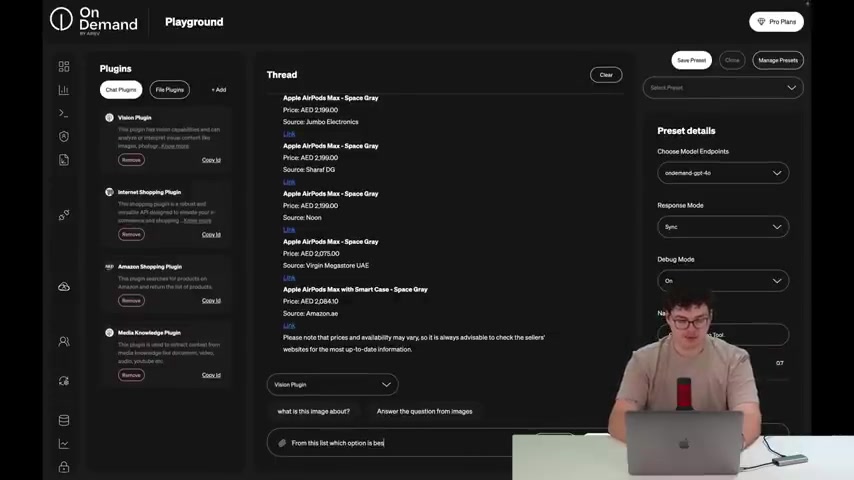Open the Amazon.ae product link
854x480 pixels.
point(289,326)
